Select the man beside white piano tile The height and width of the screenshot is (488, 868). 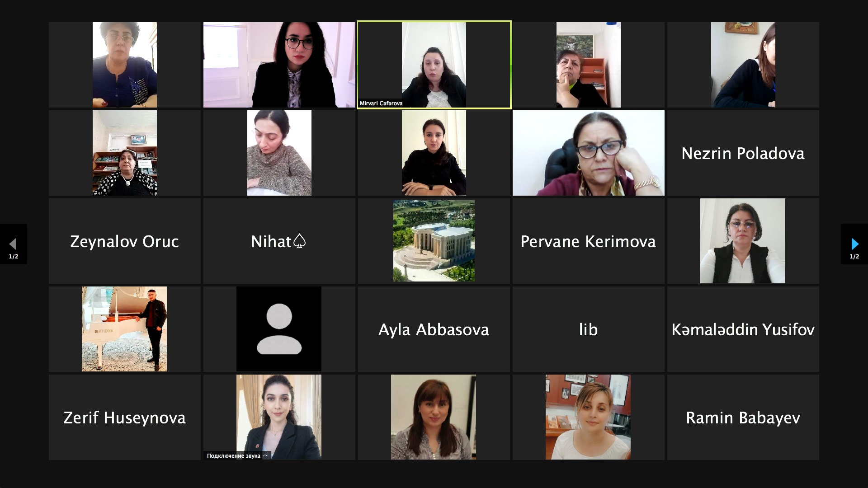coord(124,329)
